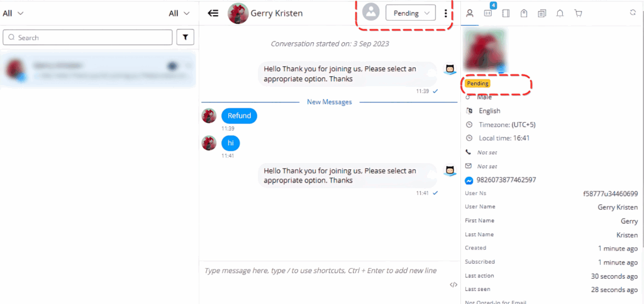Open the shopping cart icon

(x=579, y=13)
